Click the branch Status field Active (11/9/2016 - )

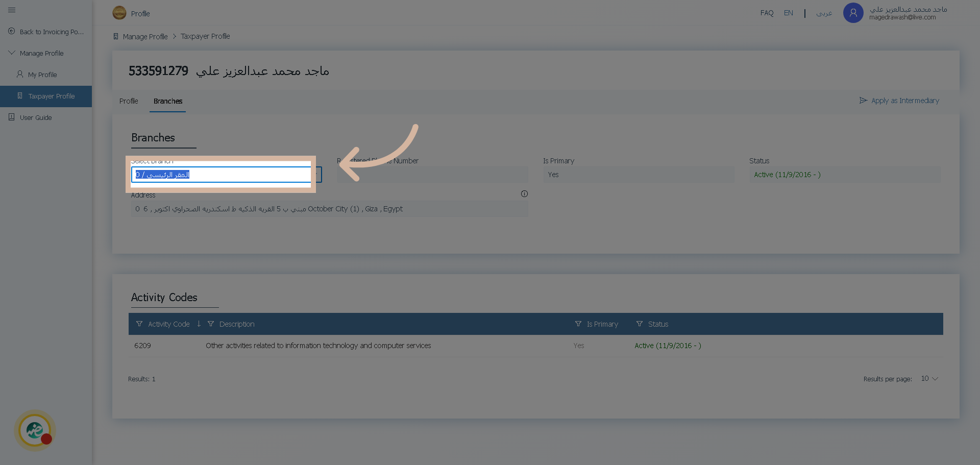[845, 175]
